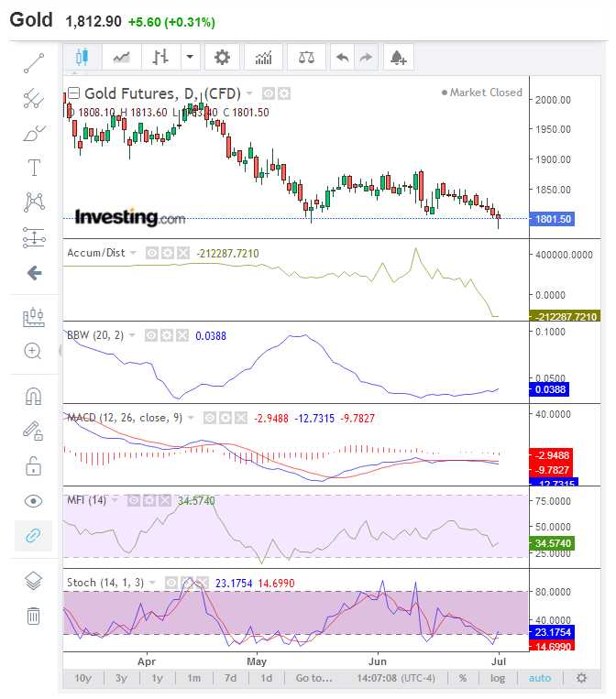Switch to the 1m time range

point(193,678)
